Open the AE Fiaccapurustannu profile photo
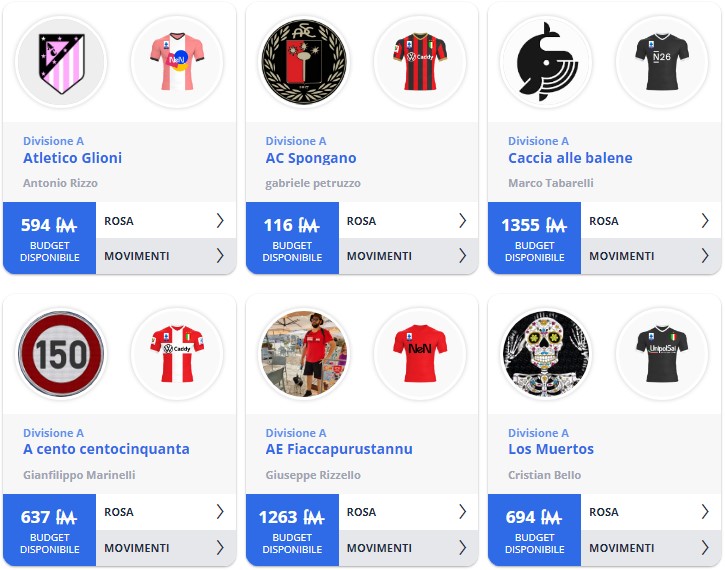725x570 pixels. [x=304, y=354]
